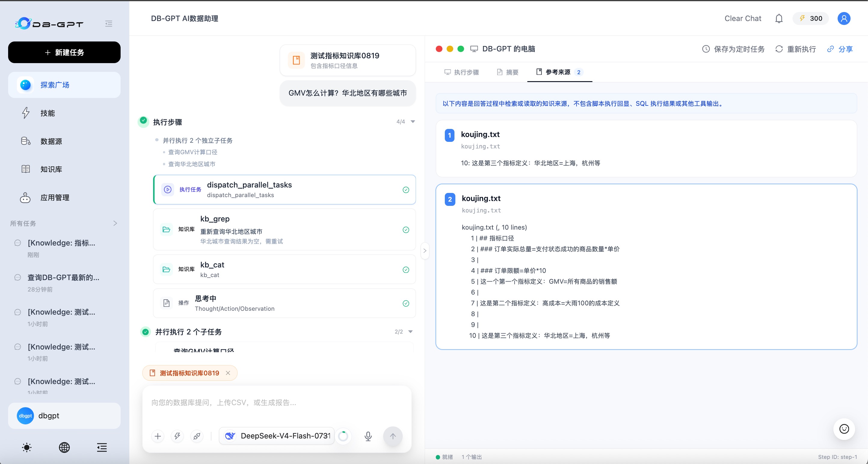Remove the 测试指标知识库0819 tag
The width and height of the screenshot is (868, 464).
228,373
